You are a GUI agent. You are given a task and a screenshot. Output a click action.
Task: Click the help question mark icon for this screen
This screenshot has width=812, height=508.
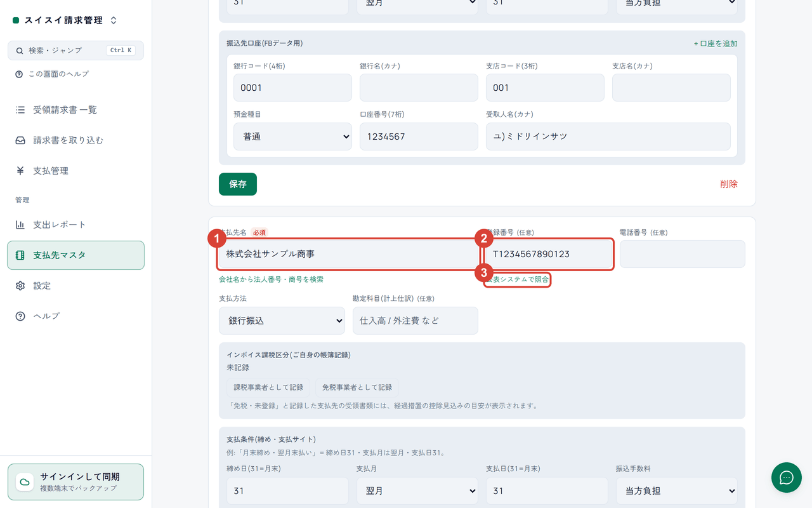pyautogui.click(x=19, y=74)
